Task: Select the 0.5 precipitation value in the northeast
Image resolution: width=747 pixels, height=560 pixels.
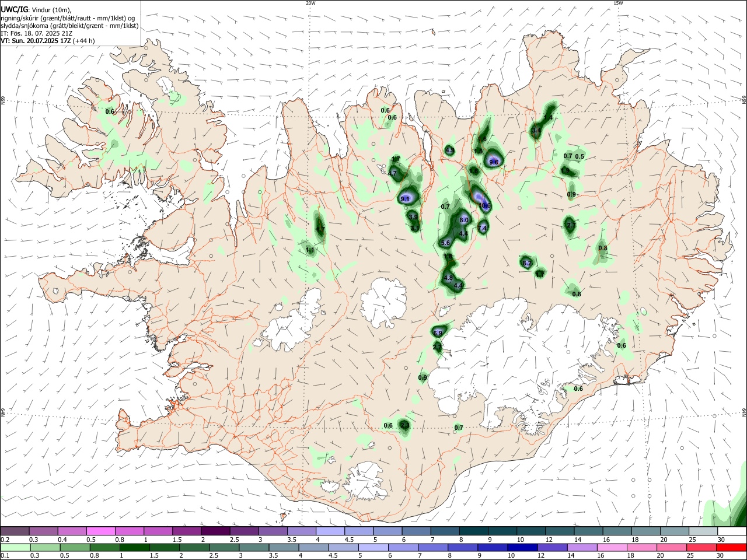Action: coord(580,156)
